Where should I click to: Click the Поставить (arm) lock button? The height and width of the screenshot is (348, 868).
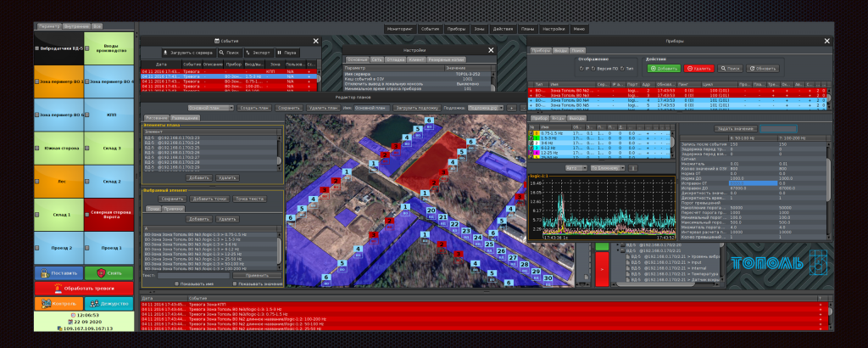(58, 272)
